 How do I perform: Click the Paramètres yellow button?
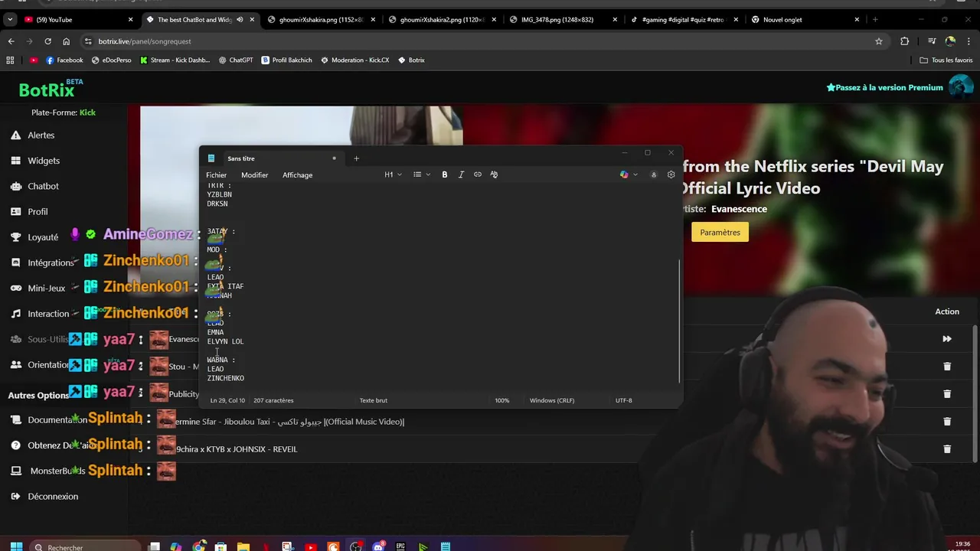coord(720,233)
